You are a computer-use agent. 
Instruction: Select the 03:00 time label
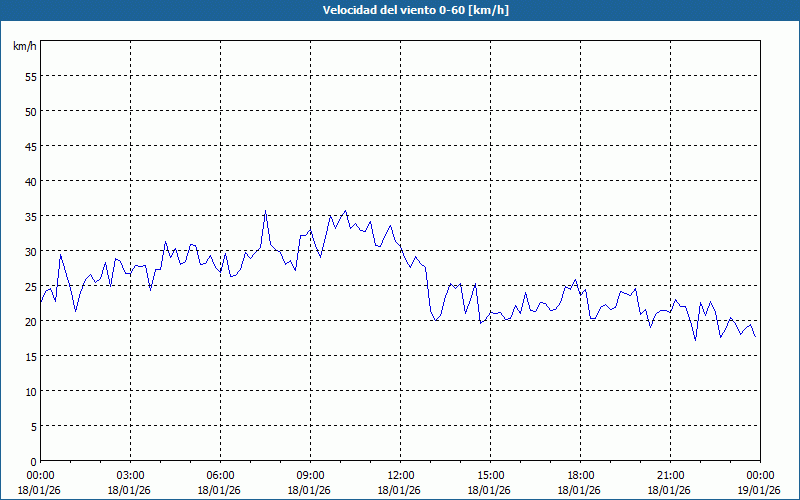pos(130,475)
